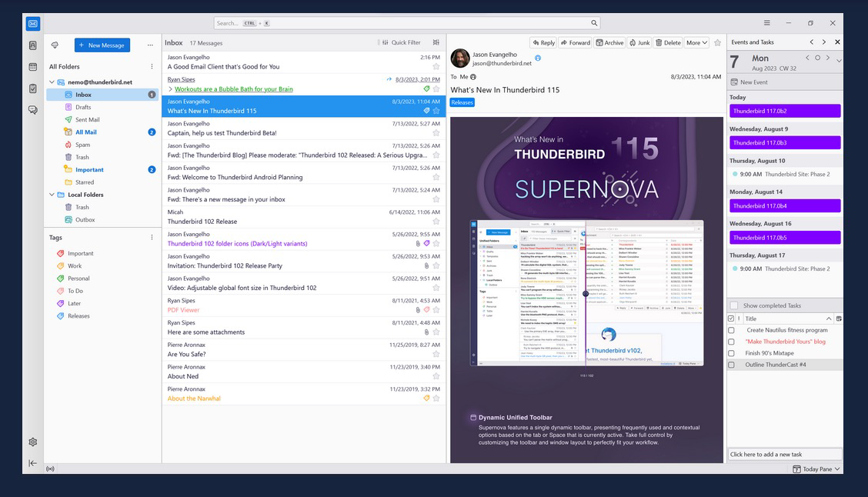
Task: Collapse the nemo@thunderbird.net account tree
Action: pyautogui.click(x=52, y=82)
